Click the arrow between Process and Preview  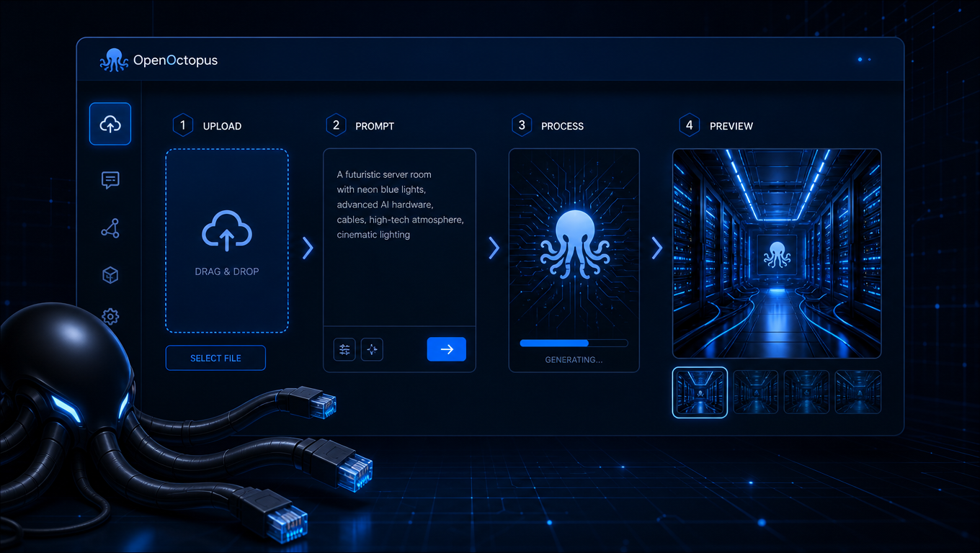click(657, 248)
